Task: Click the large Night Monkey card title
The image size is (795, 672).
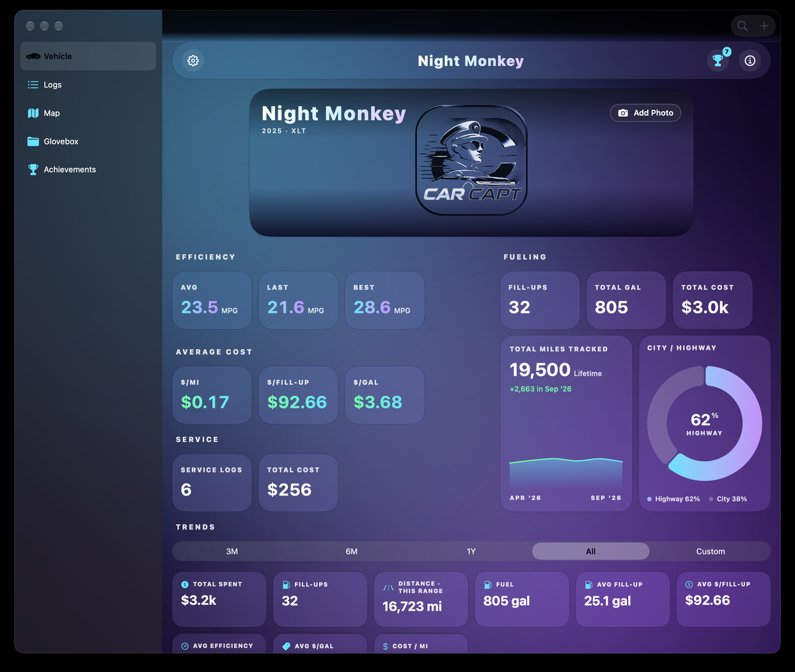Action: [x=334, y=114]
